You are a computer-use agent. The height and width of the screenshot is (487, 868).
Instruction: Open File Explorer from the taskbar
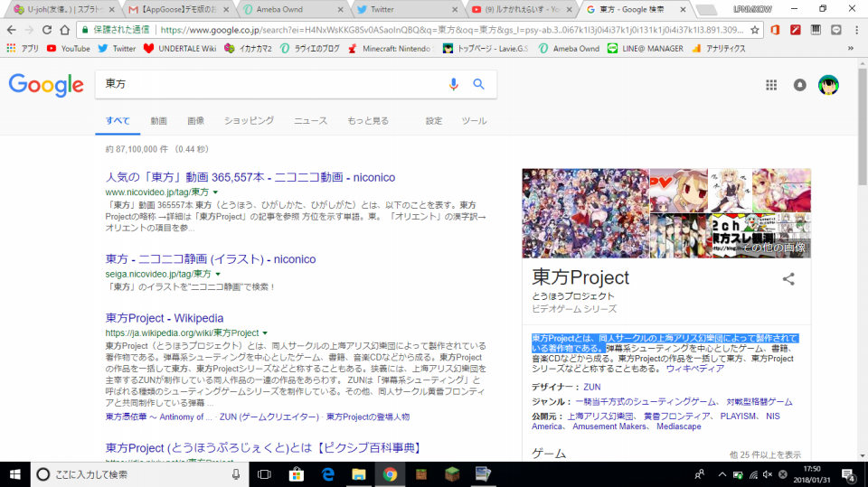point(359,474)
